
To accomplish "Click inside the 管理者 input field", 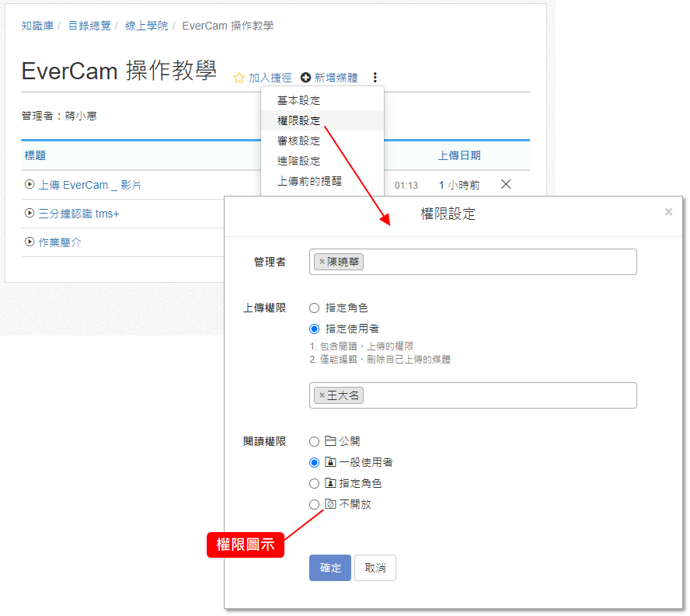I will point(497,262).
